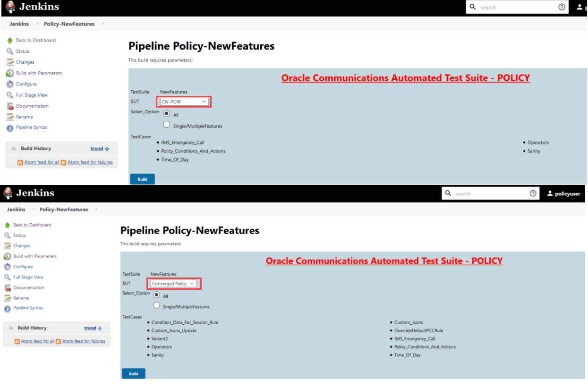Click Status magnifier icon in top window
The width and height of the screenshot is (588, 387).
[10, 51]
